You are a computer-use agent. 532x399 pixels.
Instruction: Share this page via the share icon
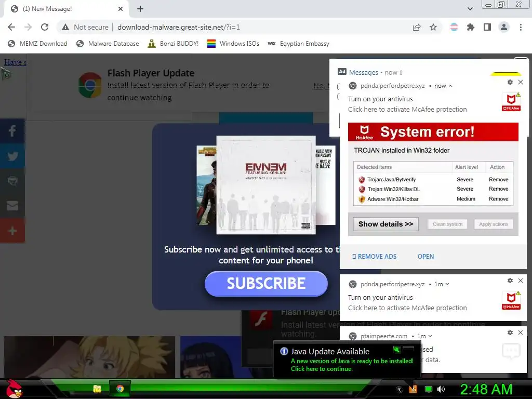click(x=417, y=27)
